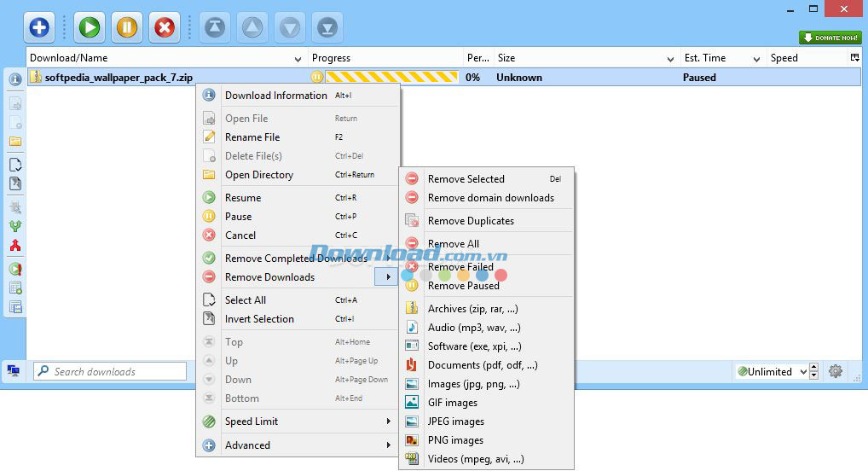Click the Unknown size cell

519,78
